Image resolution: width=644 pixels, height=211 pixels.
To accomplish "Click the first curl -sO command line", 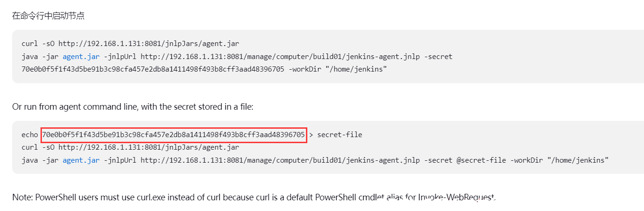I will (x=130, y=44).
